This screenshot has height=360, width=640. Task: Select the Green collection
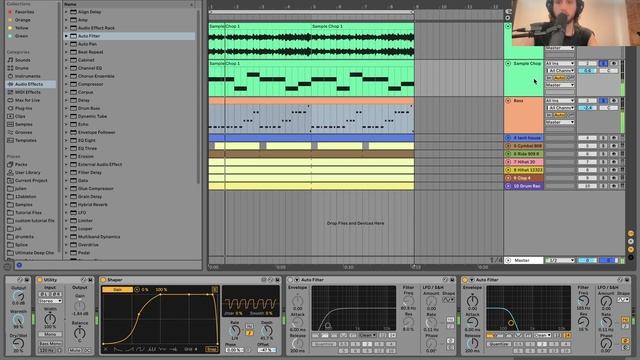click(x=21, y=36)
